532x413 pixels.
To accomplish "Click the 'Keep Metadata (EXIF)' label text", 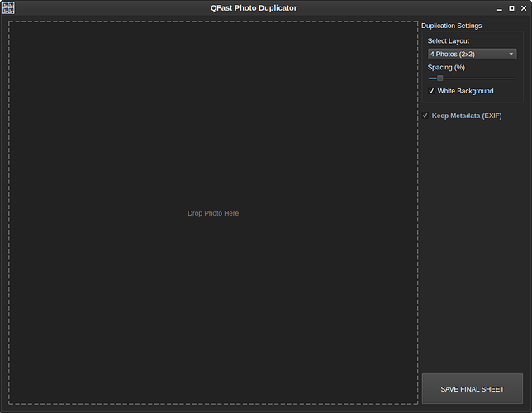I will 467,116.
